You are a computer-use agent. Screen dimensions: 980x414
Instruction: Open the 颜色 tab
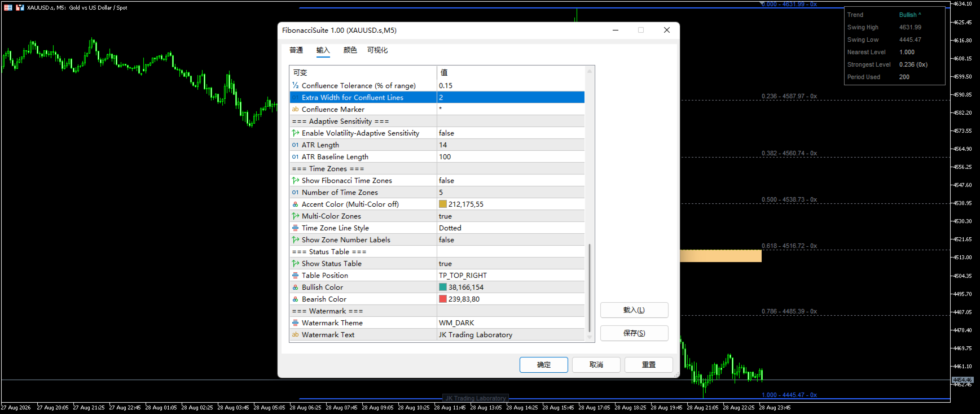350,50
